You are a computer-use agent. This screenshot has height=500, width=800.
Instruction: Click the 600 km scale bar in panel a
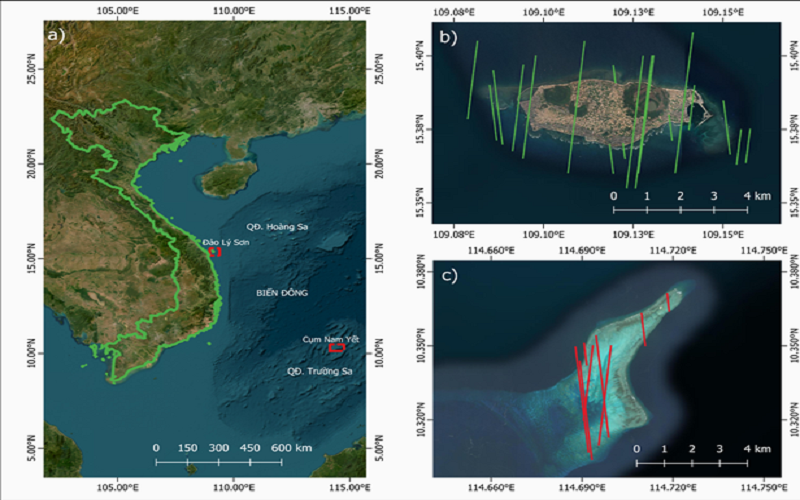point(218,462)
